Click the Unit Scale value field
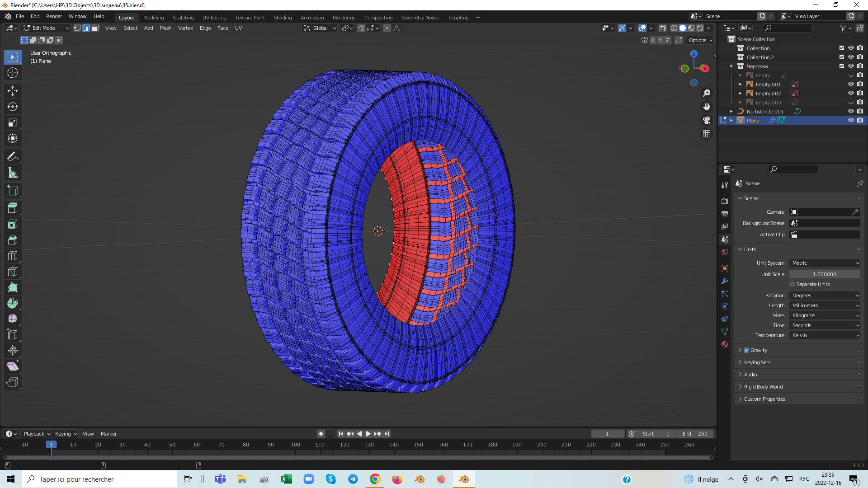This screenshot has height=488, width=868. click(824, 274)
